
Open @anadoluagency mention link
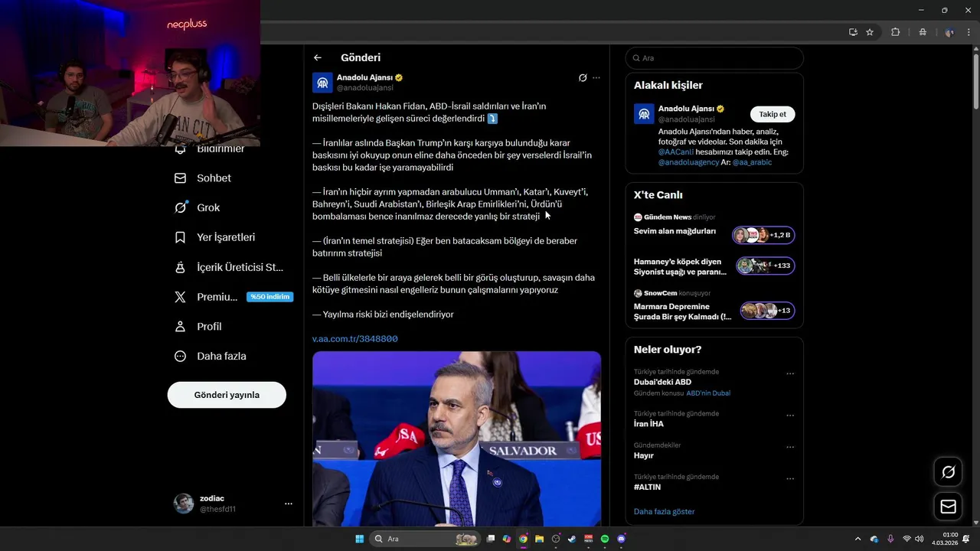click(688, 162)
